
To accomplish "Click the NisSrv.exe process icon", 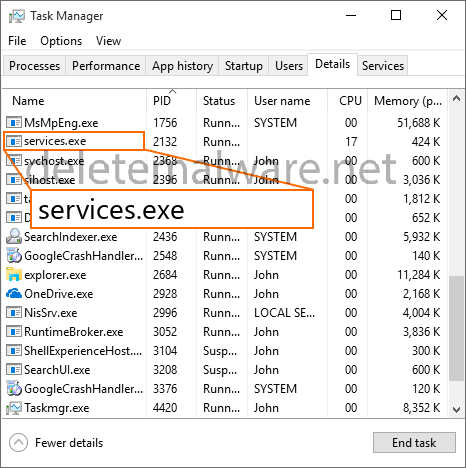I will [x=14, y=313].
